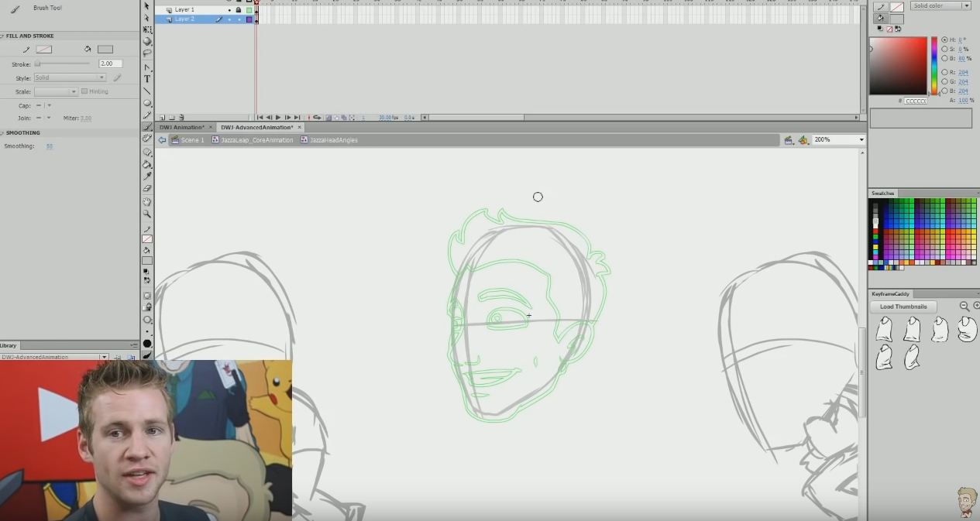Screen dimensions: 980x521
Task: Hide Layer 2 in the timeline
Action: tap(229, 19)
